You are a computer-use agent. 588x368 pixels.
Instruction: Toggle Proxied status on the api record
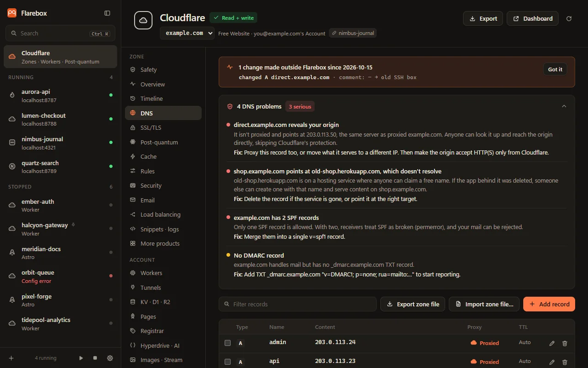[x=485, y=362]
